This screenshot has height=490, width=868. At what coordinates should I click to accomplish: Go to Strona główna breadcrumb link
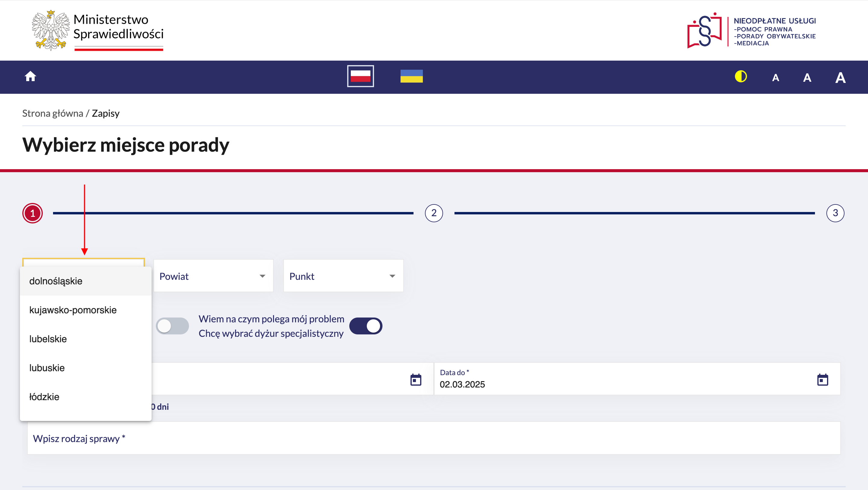(52, 113)
